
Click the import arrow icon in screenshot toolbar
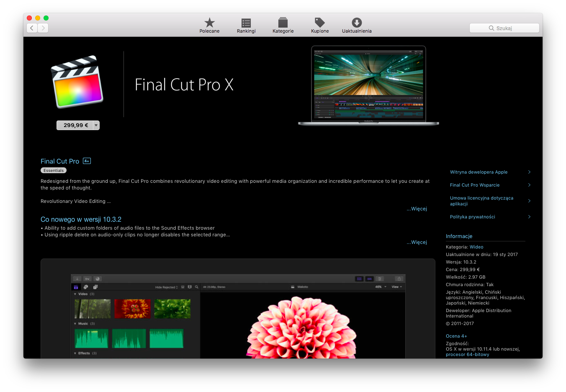click(77, 279)
